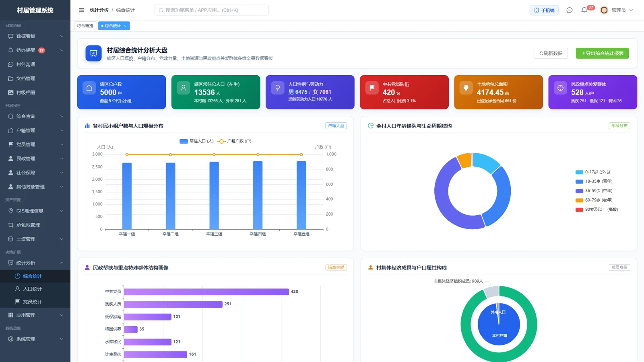Open notifications bell with 27 badge

coord(584,10)
